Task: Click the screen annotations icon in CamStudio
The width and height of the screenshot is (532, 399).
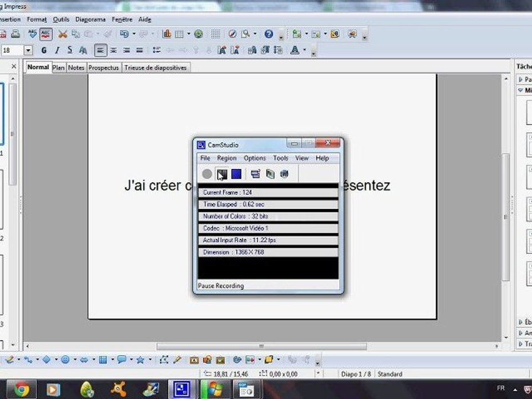Action: coord(270,174)
